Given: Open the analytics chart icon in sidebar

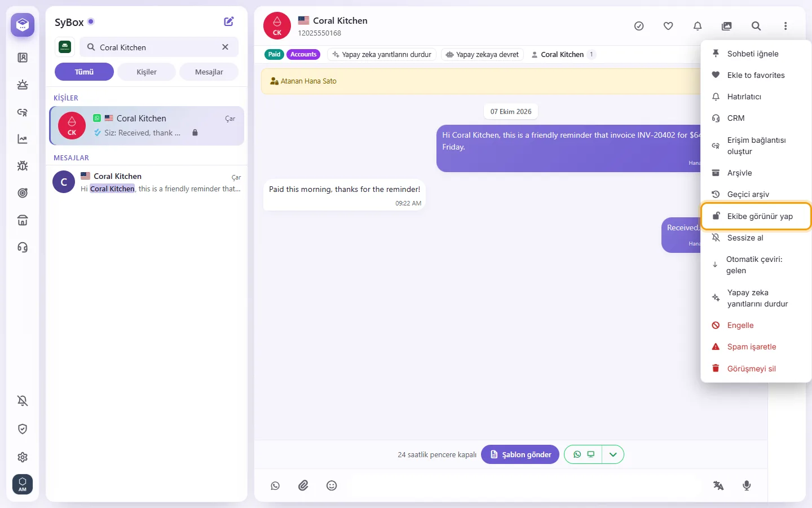Looking at the screenshot, I should point(23,139).
